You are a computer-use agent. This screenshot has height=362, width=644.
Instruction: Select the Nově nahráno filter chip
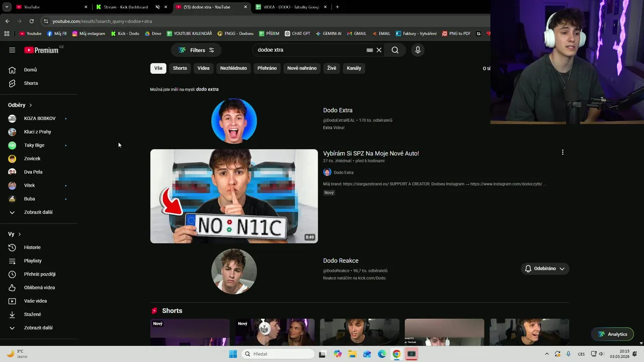point(302,68)
